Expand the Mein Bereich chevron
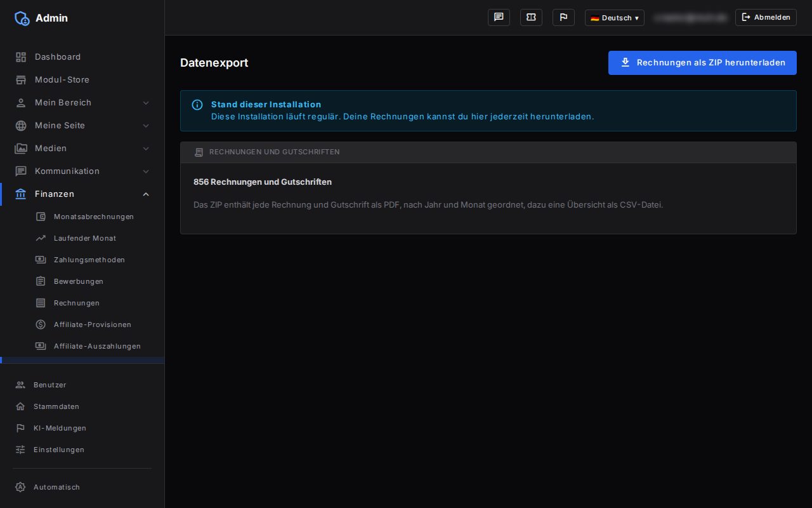 pos(146,102)
